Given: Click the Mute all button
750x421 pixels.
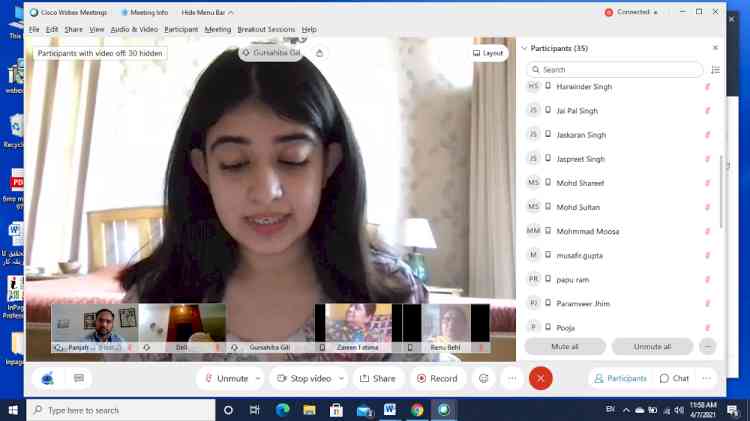Looking at the screenshot, I should tap(565, 346).
